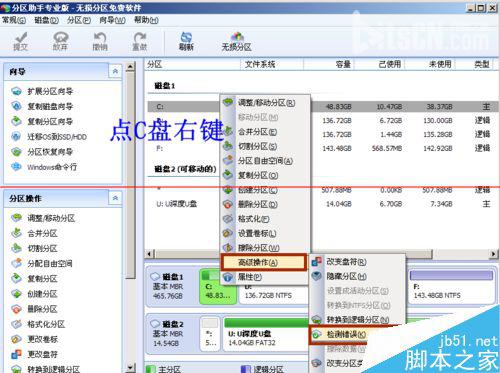Launch 复制磁盘向导 from the wizard panel
500x373 pixels.
[x=50, y=106]
